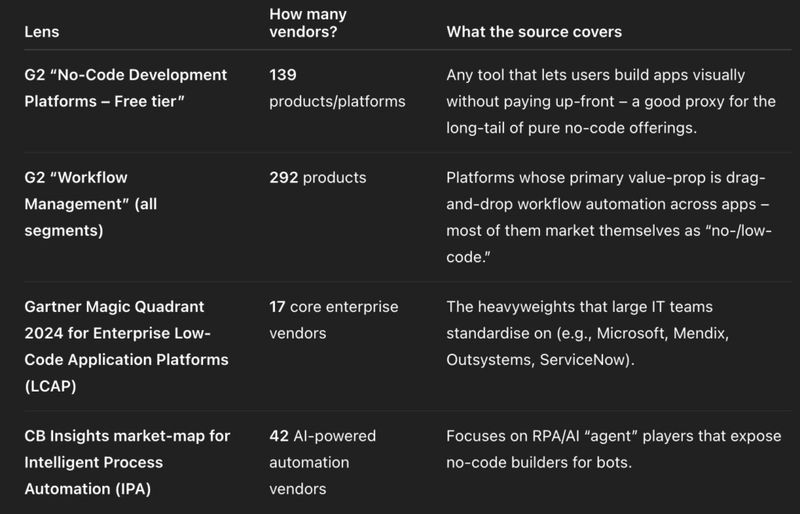This screenshot has width=800, height=514.
Task: Click 'Automation (IPA)' text in last row
Action: pos(88,489)
